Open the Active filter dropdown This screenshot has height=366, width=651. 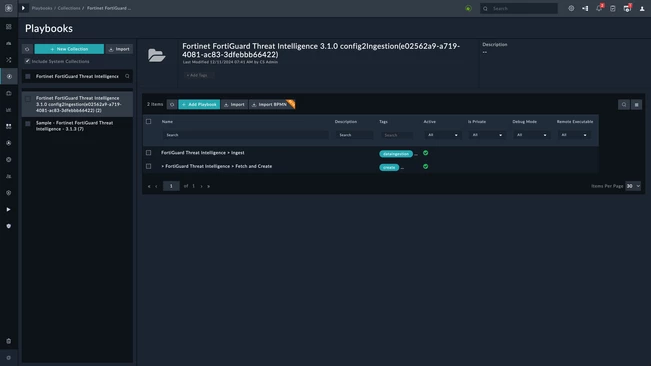443,135
